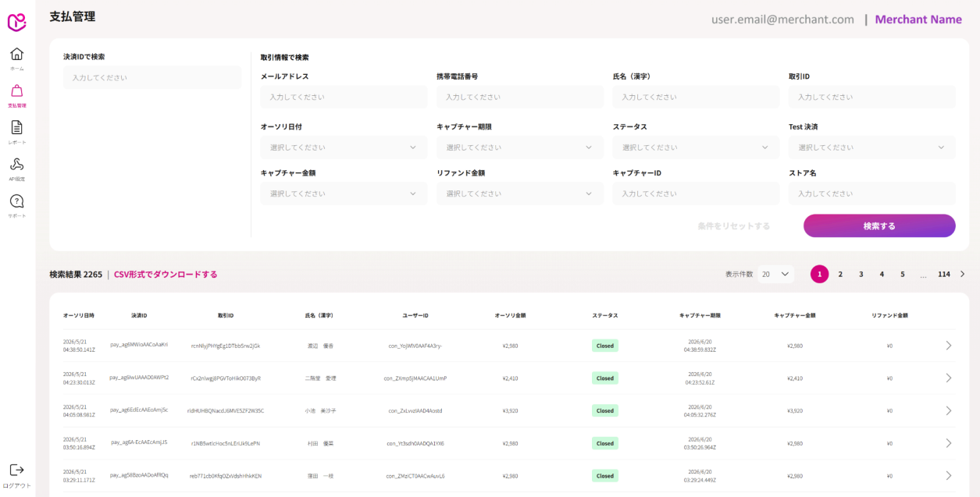Click the オーソリ日時 column header
980x497 pixels.
79,315
